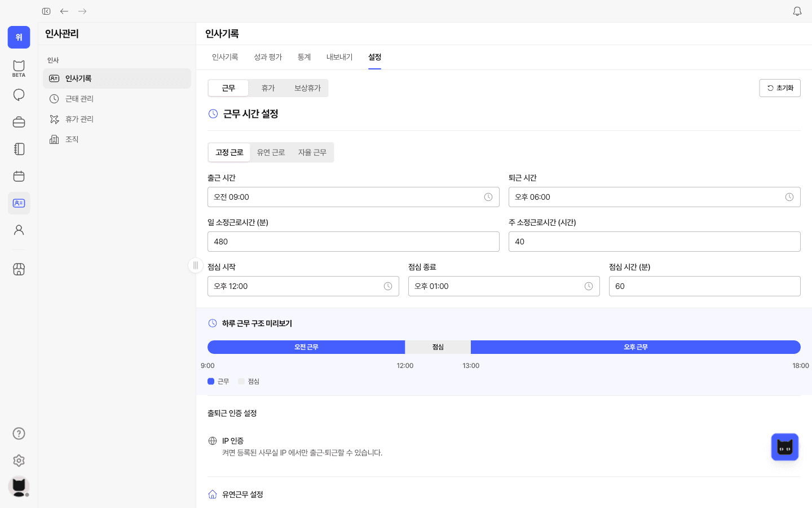
Task: Open the 성과 평가 tab
Action: click(x=268, y=57)
